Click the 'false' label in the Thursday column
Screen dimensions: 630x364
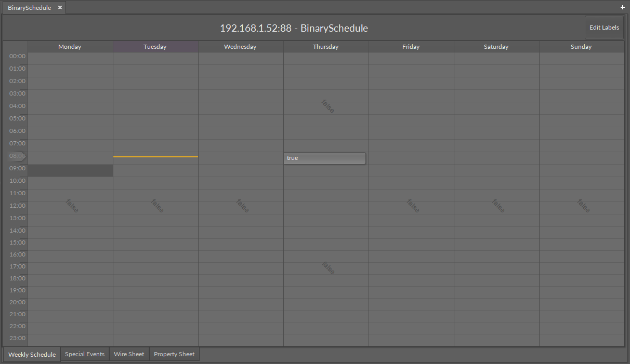click(327, 106)
